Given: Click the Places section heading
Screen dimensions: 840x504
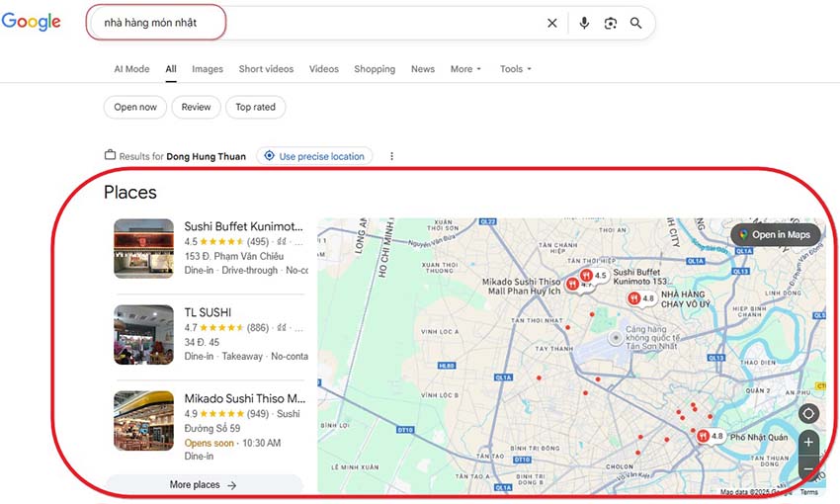Looking at the screenshot, I should click(130, 193).
